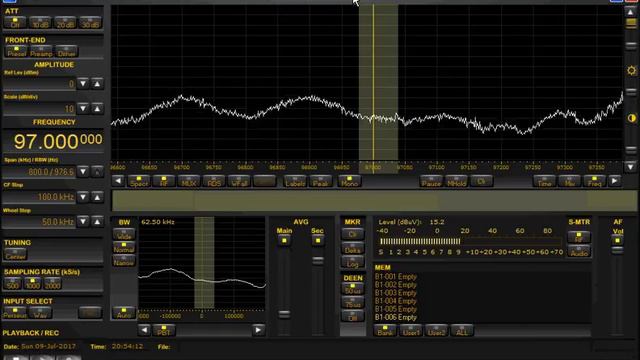Enable the Delta marker
The width and height of the screenshot is (640, 360).
353,248
